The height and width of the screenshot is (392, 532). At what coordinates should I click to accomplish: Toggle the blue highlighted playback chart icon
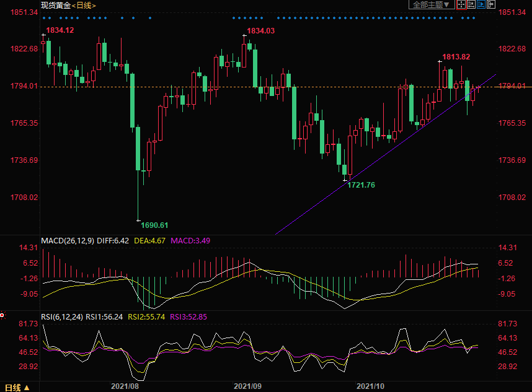pyautogui.click(x=481, y=4)
